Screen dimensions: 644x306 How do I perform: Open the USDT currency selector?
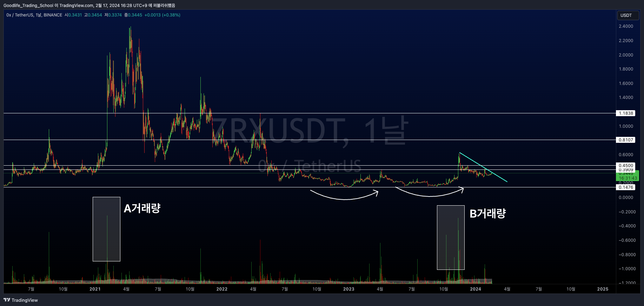tap(628, 15)
